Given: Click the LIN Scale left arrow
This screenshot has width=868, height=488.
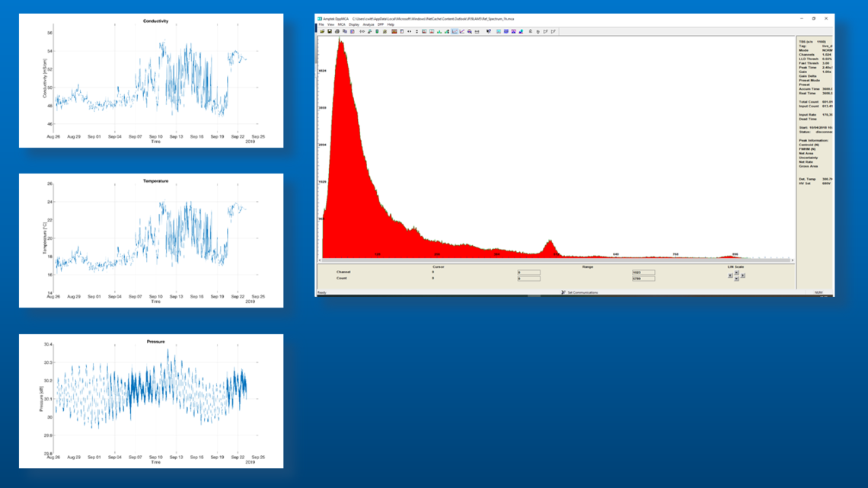Looking at the screenshot, I should point(730,276).
